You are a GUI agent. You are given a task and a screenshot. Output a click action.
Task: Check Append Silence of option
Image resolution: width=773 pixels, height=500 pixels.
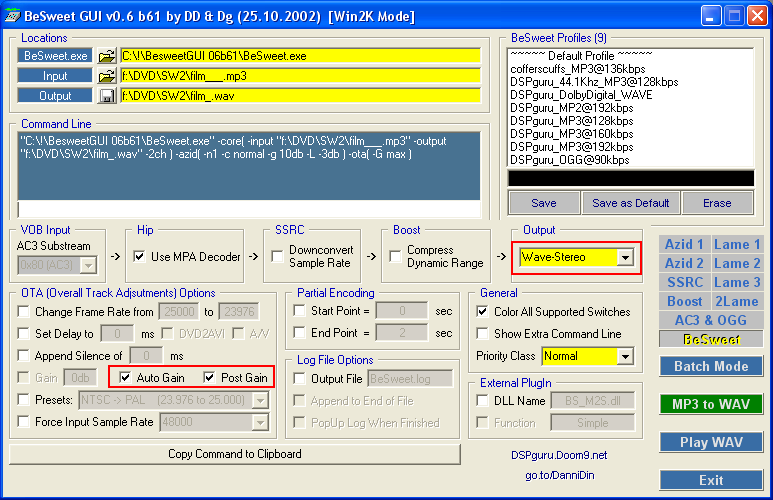[x=23, y=356]
